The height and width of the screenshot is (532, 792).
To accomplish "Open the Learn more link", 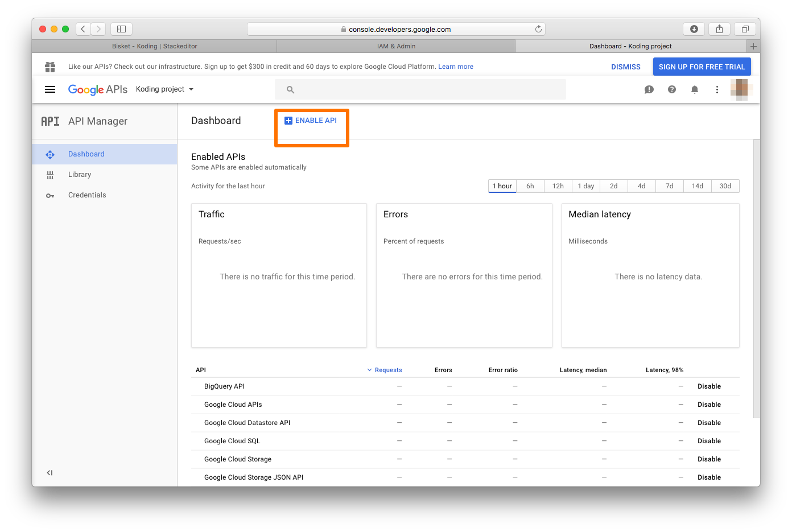I will pos(456,67).
